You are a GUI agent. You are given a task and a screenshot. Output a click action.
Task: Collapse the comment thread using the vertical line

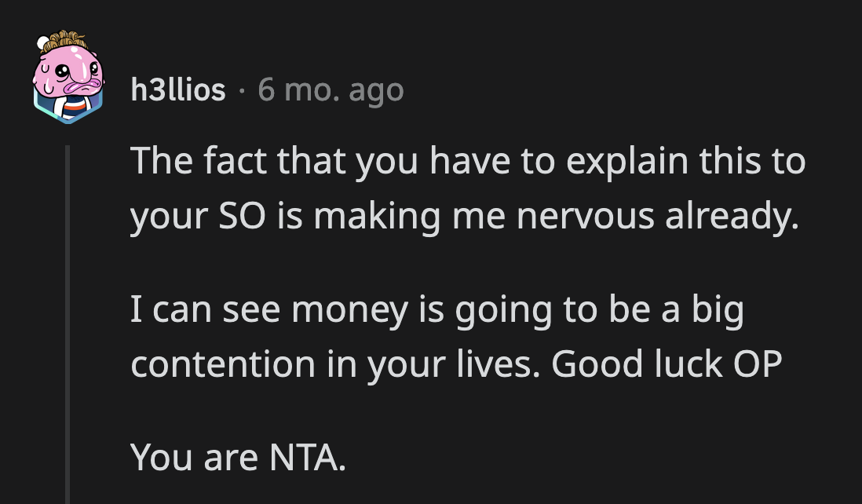tap(68, 314)
